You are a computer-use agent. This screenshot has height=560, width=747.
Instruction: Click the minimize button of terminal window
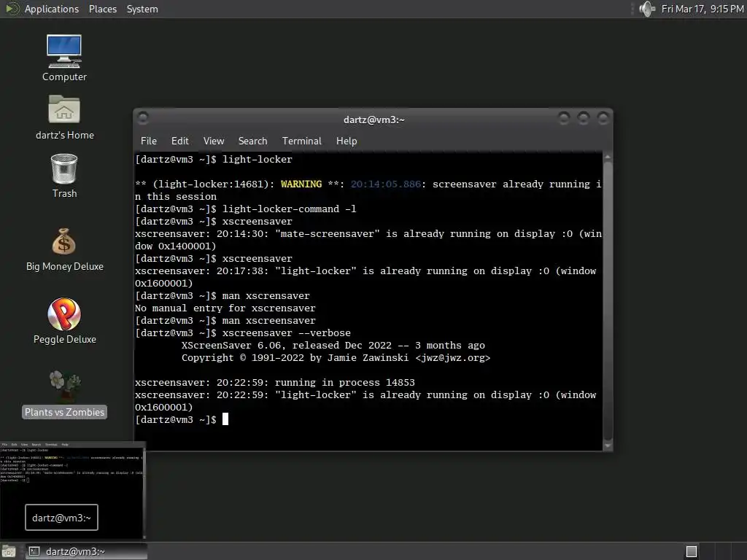(x=564, y=117)
